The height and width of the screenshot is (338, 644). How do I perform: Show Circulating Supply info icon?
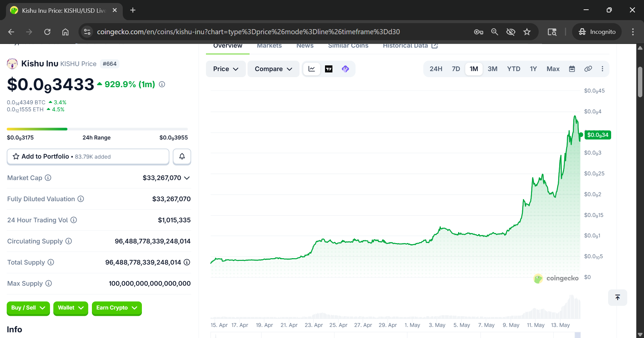(x=68, y=241)
